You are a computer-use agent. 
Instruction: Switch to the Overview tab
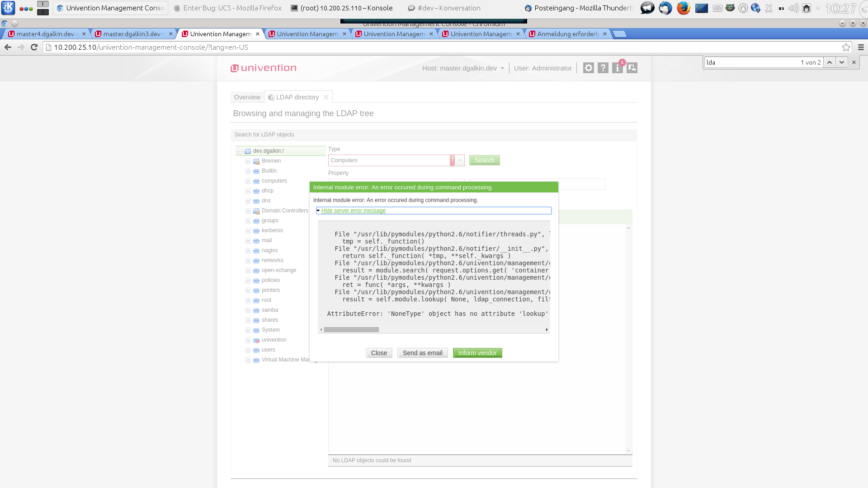click(x=247, y=97)
